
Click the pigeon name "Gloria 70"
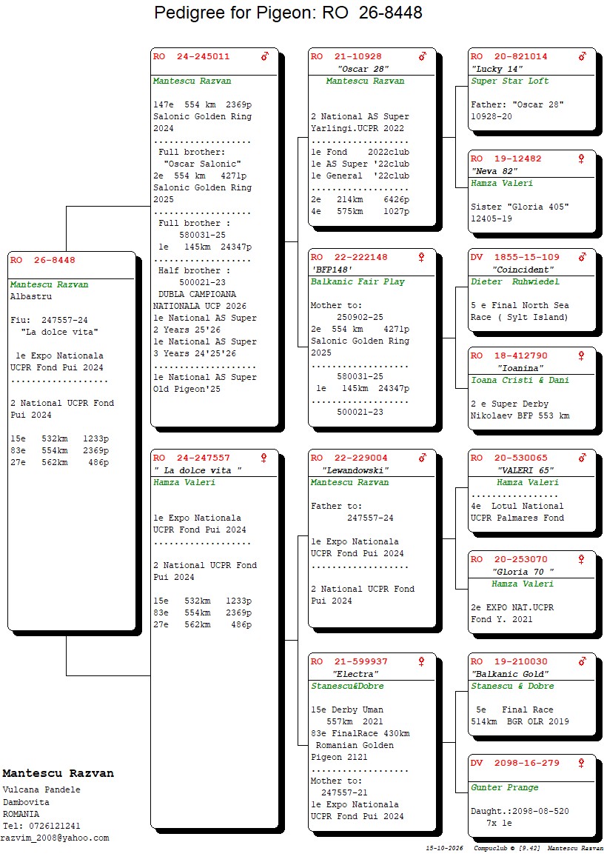pos(523,572)
